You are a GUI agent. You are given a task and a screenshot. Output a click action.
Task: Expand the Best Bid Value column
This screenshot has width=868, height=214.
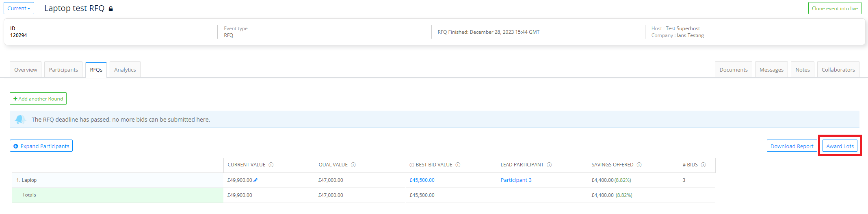point(411,165)
